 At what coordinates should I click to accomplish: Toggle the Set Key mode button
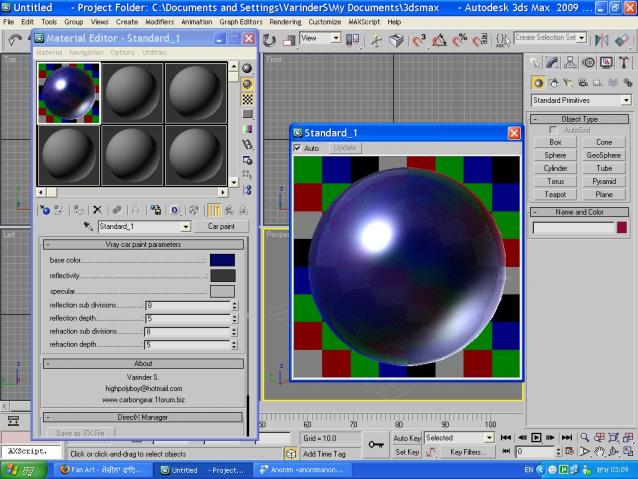406,452
